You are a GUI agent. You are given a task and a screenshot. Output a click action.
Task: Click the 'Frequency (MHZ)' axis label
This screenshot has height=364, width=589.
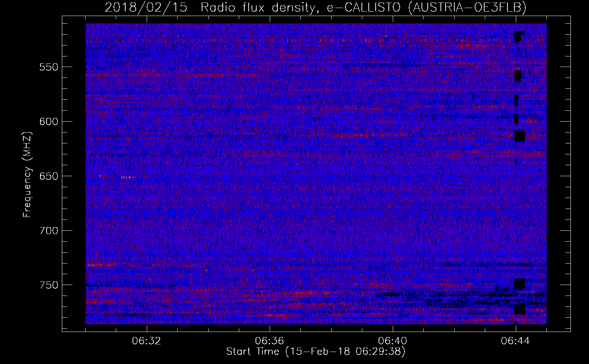pyautogui.click(x=27, y=174)
